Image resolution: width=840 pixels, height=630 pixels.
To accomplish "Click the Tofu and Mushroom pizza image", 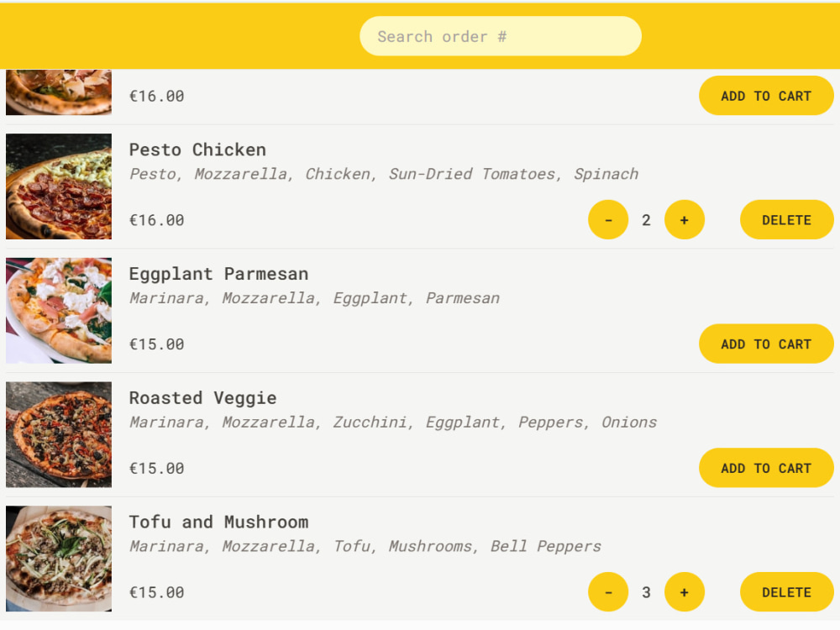I will [59, 559].
